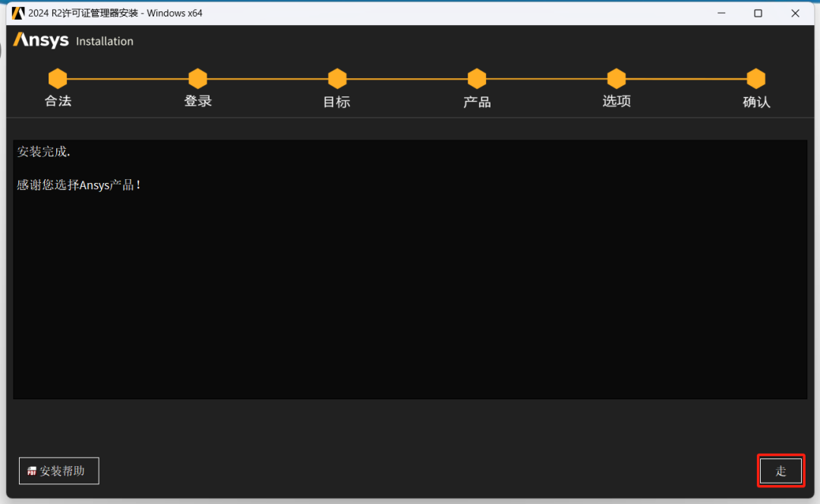Click the 合法 step label
The width and height of the screenshot is (820, 504).
(58, 102)
